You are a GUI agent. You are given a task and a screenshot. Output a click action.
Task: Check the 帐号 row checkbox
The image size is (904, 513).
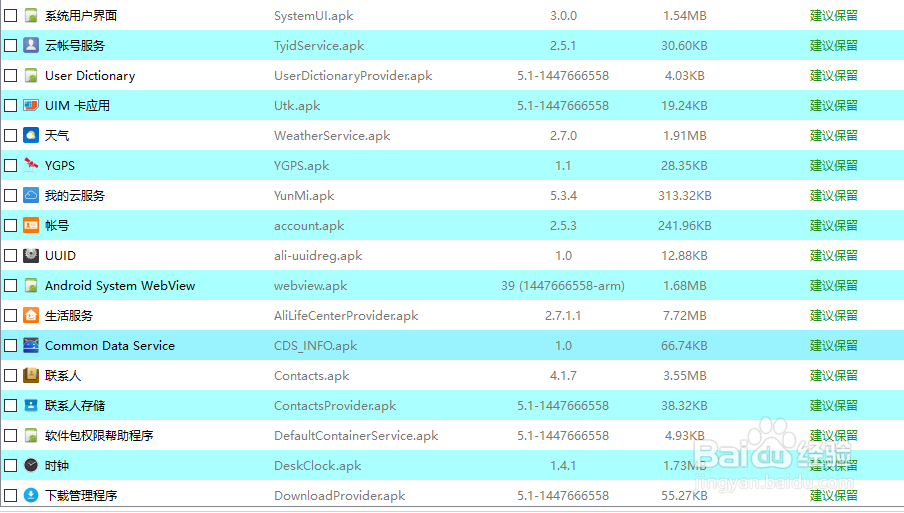[10, 225]
